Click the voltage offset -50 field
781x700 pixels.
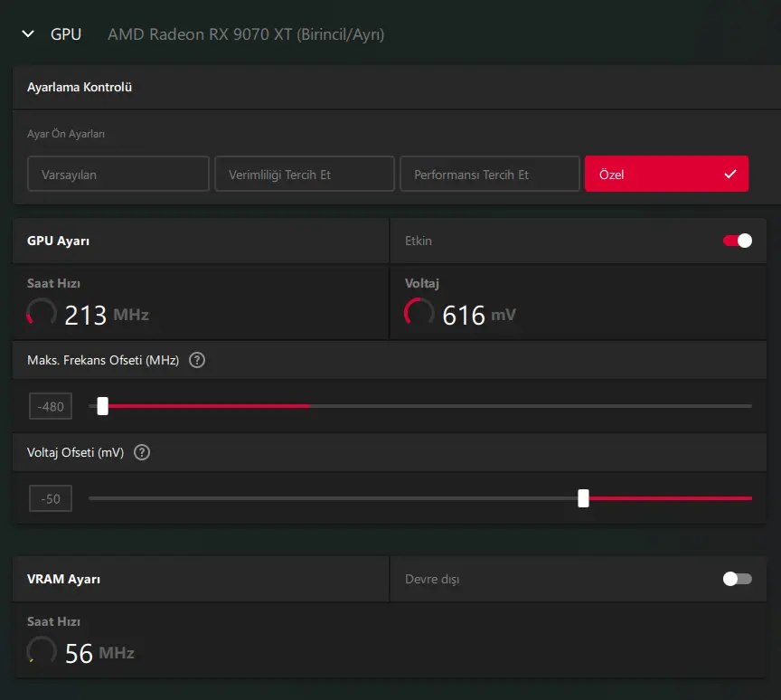pos(51,498)
